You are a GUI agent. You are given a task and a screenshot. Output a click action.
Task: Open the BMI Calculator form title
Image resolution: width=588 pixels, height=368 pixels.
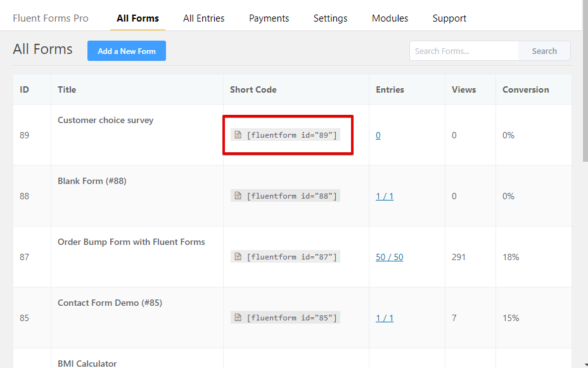(x=87, y=363)
